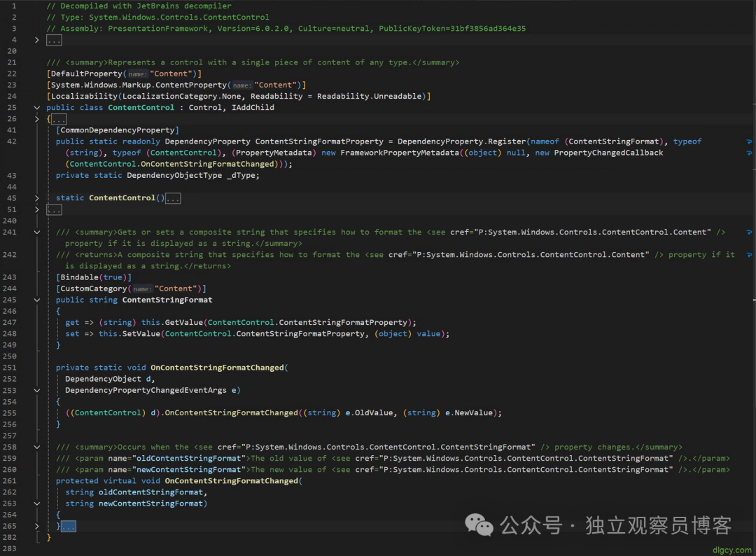
Task: Click OnContentStringFormatChanged on line 261
Action: click(x=232, y=481)
